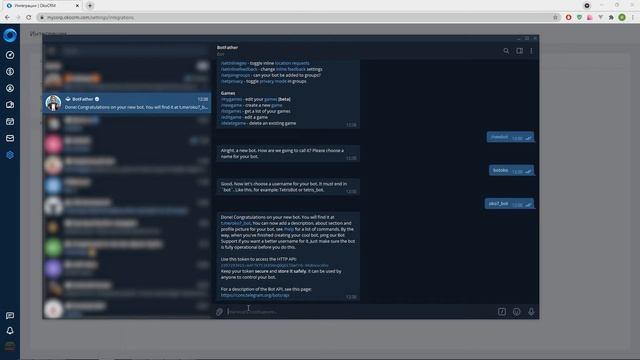Open the dollar deals icon in CRM sidebar
The height and width of the screenshot is (360, 640).
pyautogui.click(x=10, y=72)
